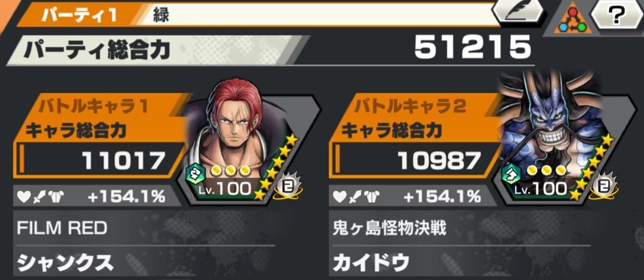
Task: Open the help question mark button
Action: tap(616, 16)
